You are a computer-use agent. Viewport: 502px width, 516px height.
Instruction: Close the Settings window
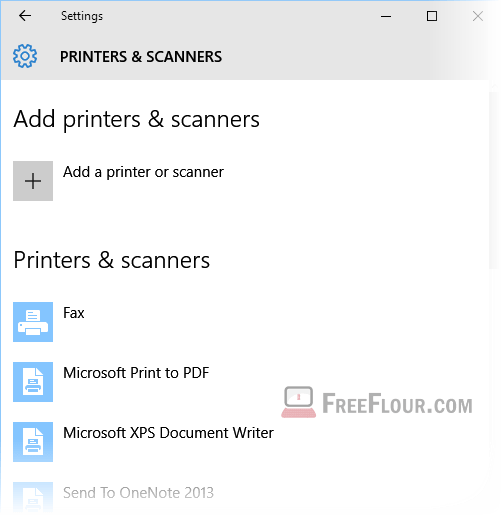[478, 16]
